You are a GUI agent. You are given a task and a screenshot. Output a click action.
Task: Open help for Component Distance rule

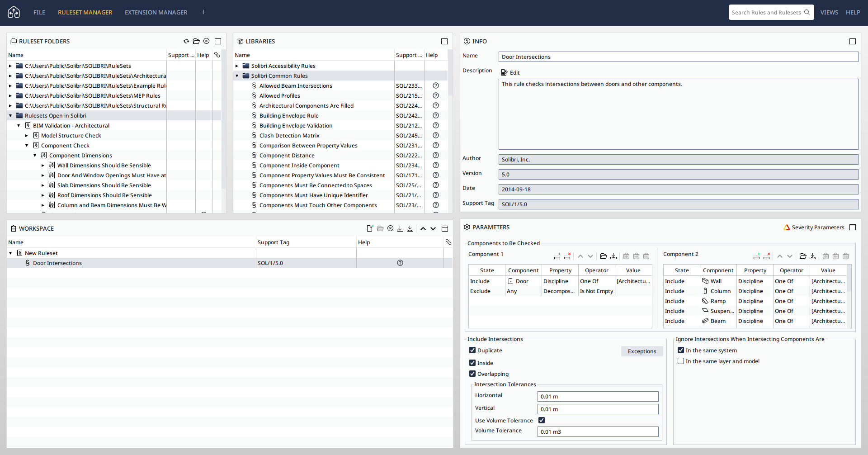(436, 155)
